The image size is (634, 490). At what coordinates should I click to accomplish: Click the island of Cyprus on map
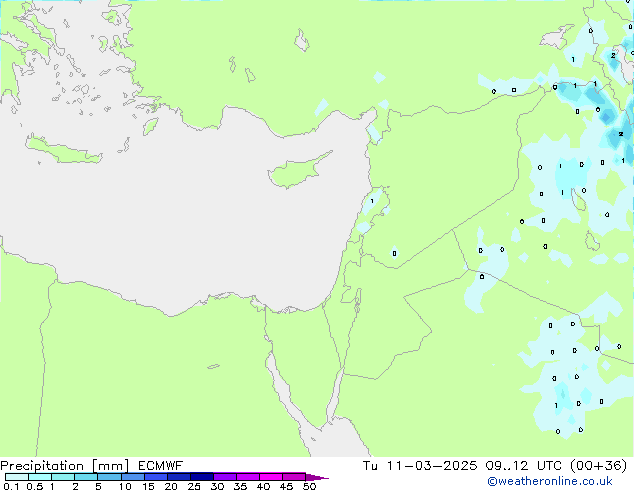point(297,171)
